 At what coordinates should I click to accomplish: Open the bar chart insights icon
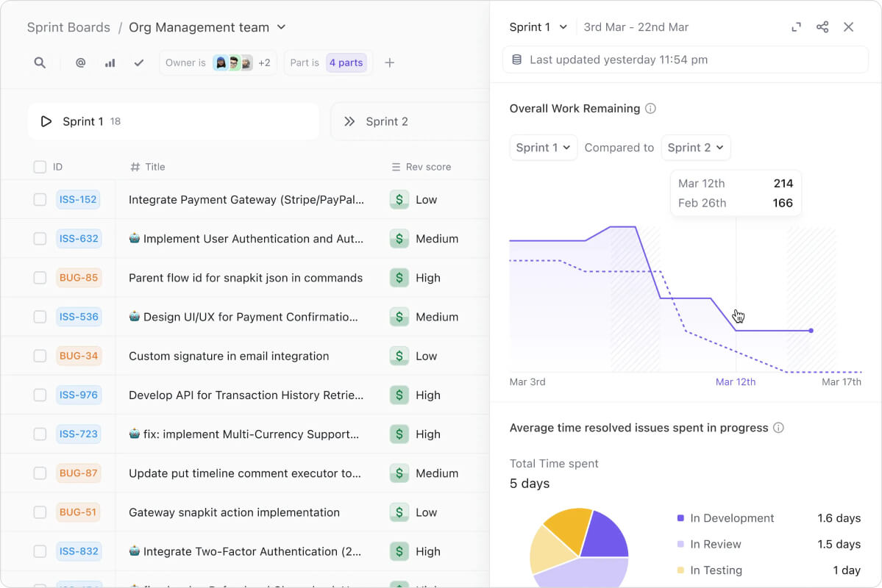(x=110, y=63)
